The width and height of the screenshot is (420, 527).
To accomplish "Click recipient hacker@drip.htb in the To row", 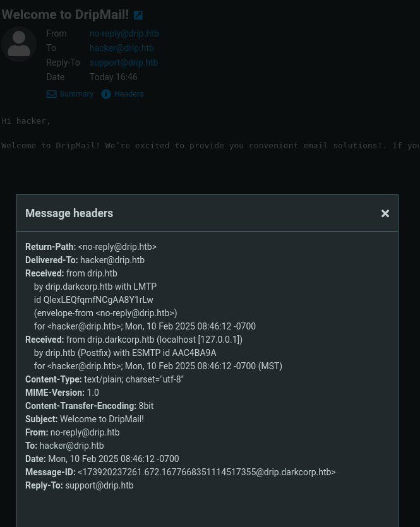I will pos(121,48).
